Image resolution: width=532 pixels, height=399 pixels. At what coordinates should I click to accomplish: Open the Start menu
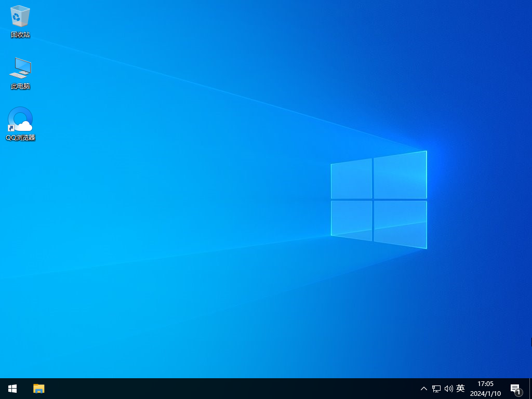[x=12, y=389]
